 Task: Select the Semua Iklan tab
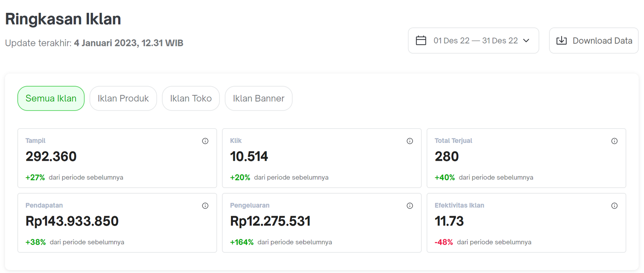click(x=51, y=98)
